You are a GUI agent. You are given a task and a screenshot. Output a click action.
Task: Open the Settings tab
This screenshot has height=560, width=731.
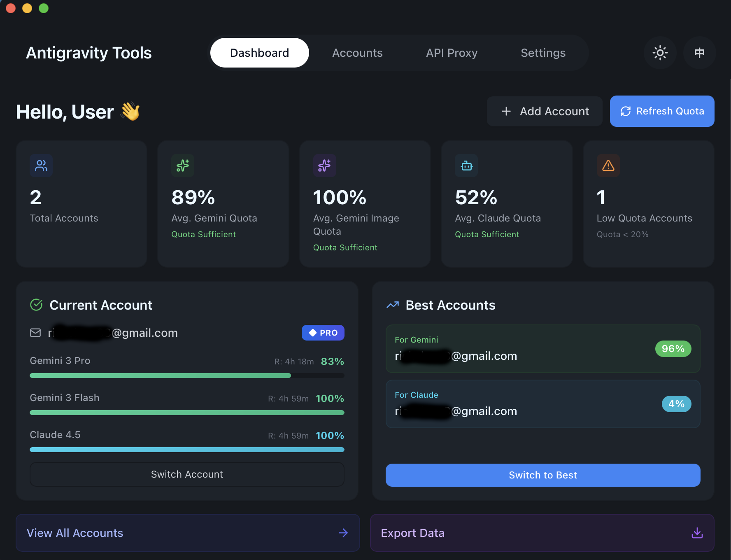(543, 53)
